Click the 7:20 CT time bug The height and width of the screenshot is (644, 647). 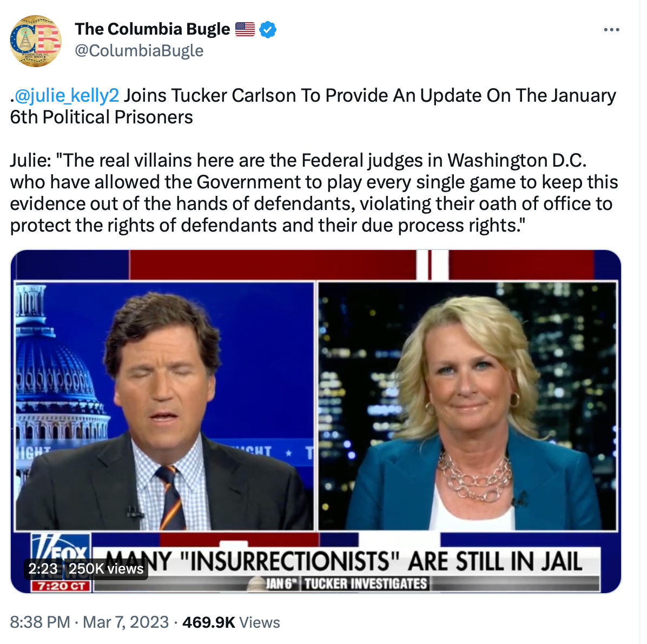[x=61, y=586]
